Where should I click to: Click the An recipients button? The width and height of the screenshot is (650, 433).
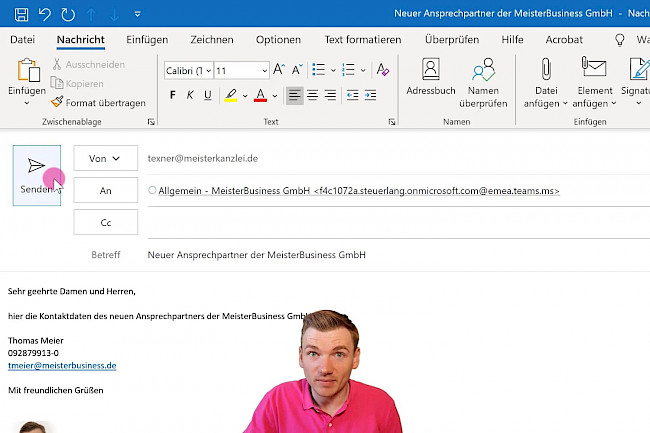pos(106,190)
